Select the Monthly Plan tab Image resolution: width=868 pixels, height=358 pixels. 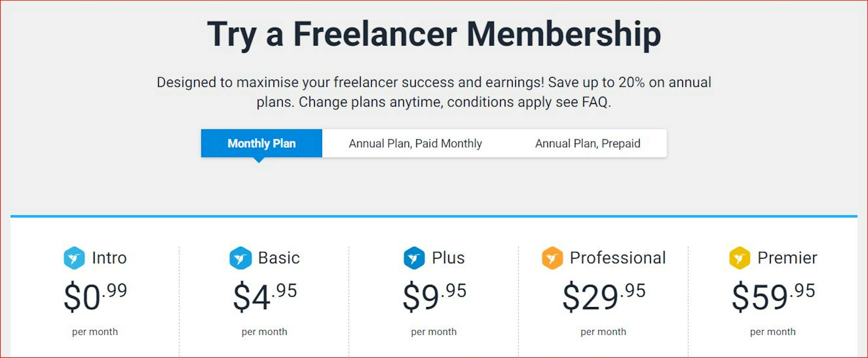click(x=262, y=143)
